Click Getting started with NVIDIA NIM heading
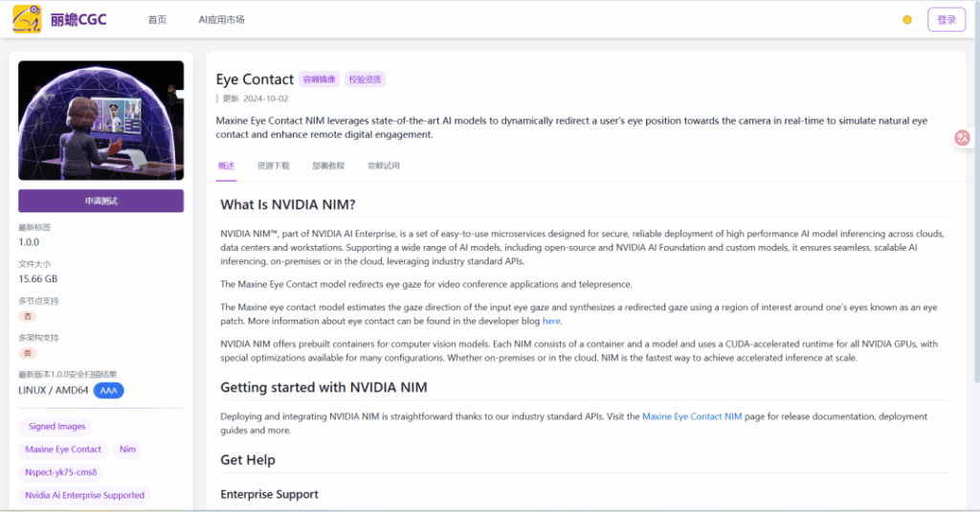 point(323,388)
